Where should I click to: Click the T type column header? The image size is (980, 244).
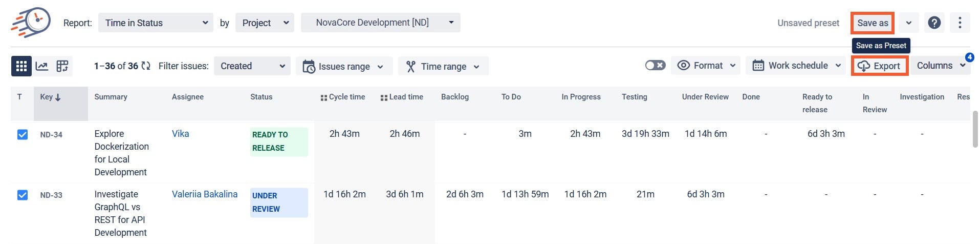coord(19,97)
